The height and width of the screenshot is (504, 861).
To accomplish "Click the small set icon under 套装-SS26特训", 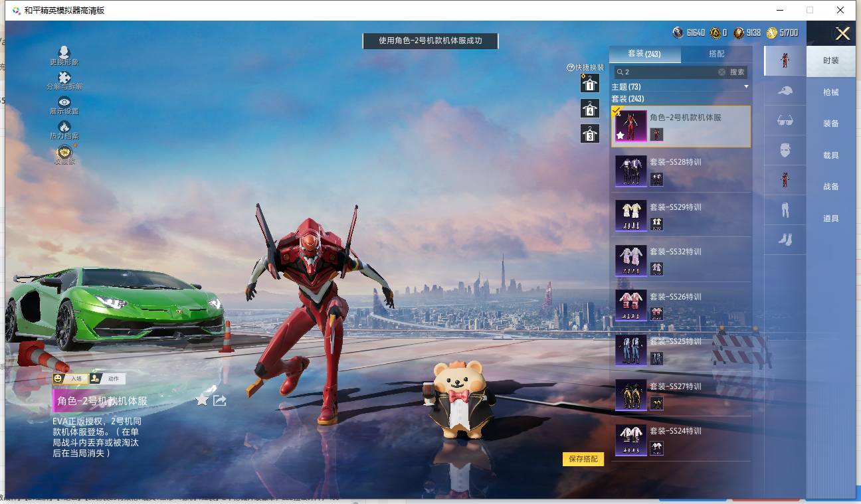I will pyautogui.click(x=656, y=313).
